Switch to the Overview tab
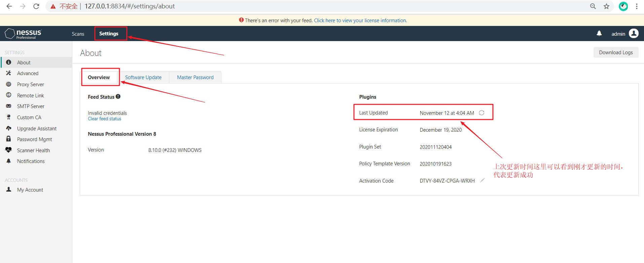Screen dimensions: 644x263 coord(99,77)
